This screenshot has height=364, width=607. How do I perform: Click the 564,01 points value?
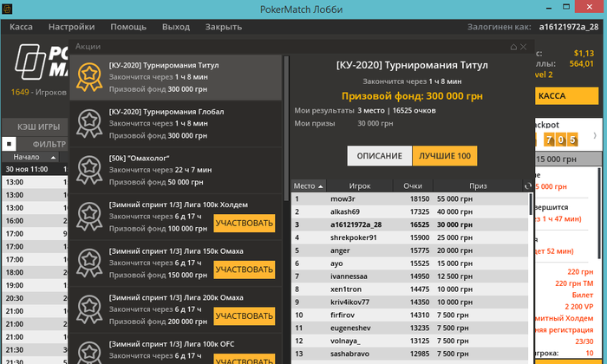pos(582,64)
